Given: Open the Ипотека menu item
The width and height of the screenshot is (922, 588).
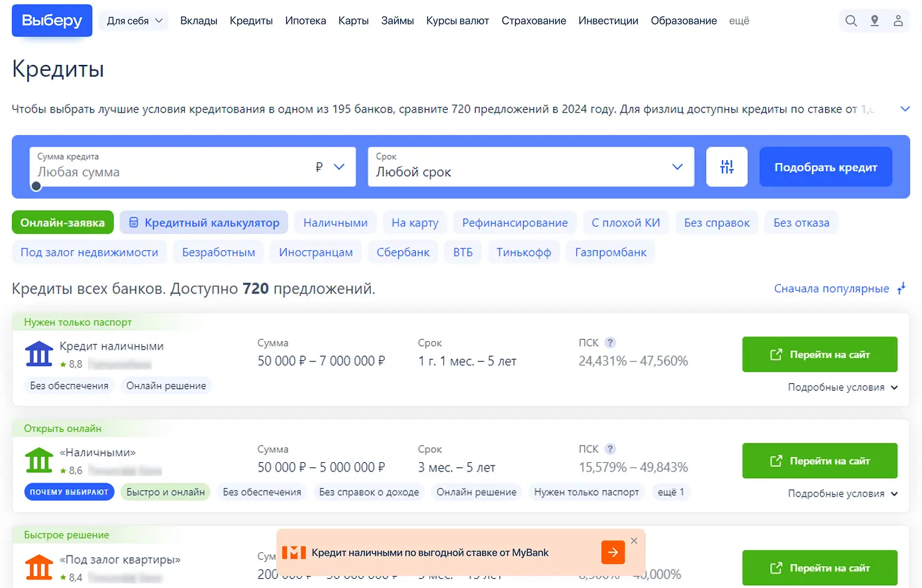Looking at the screenshot, I should (x=305, y=21).
